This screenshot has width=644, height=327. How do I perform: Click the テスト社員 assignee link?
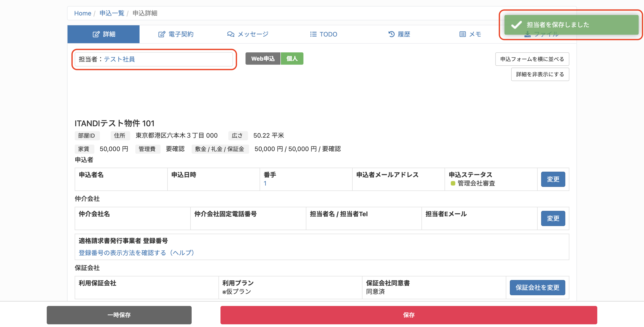119,59
